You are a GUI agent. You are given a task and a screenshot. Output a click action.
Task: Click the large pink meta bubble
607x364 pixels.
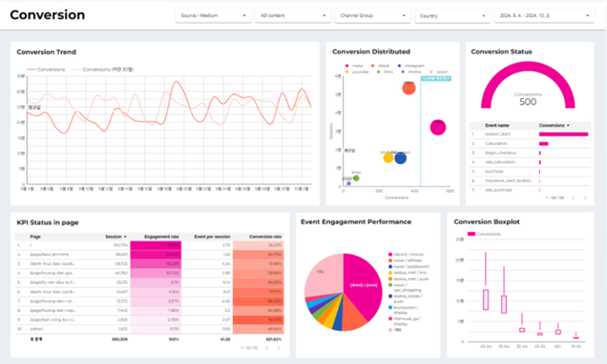coord(438,127)
